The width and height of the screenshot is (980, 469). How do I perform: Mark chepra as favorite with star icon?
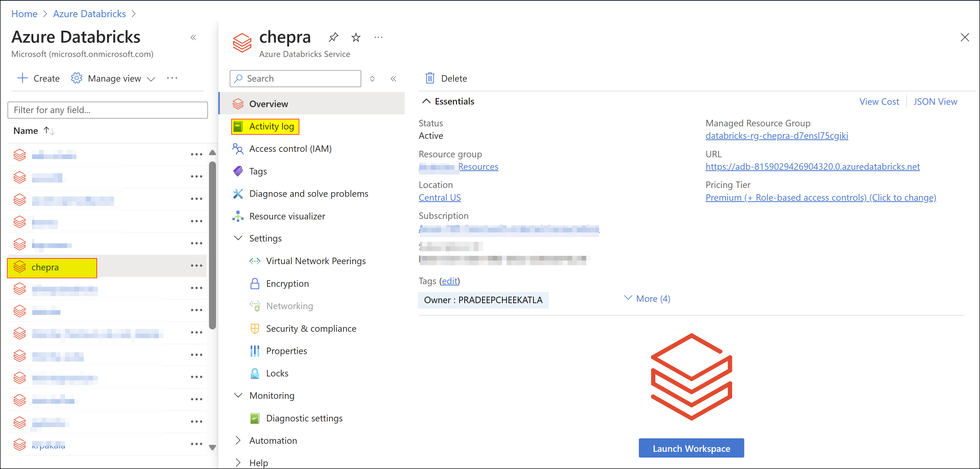(356, 37)
